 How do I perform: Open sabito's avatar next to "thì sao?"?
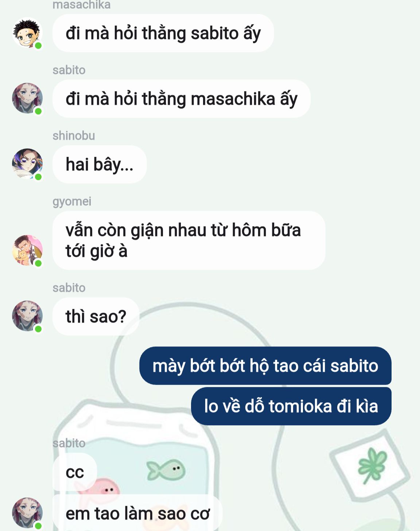[27, 316]
